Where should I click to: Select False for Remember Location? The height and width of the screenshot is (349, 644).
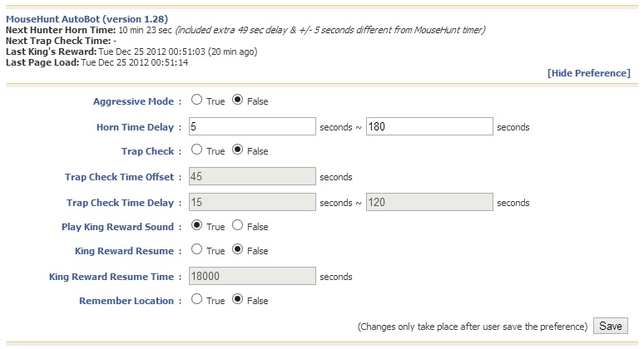(238, 299)
